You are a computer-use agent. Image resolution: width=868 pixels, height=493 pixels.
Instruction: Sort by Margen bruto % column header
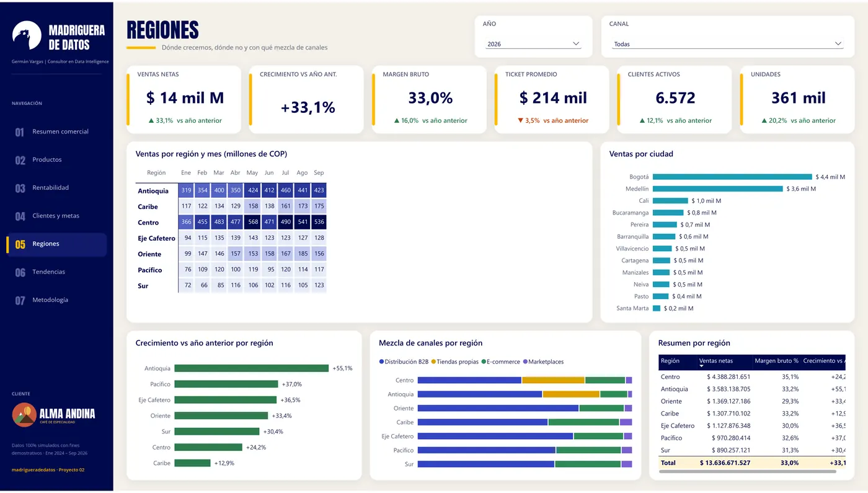point(776,361)
